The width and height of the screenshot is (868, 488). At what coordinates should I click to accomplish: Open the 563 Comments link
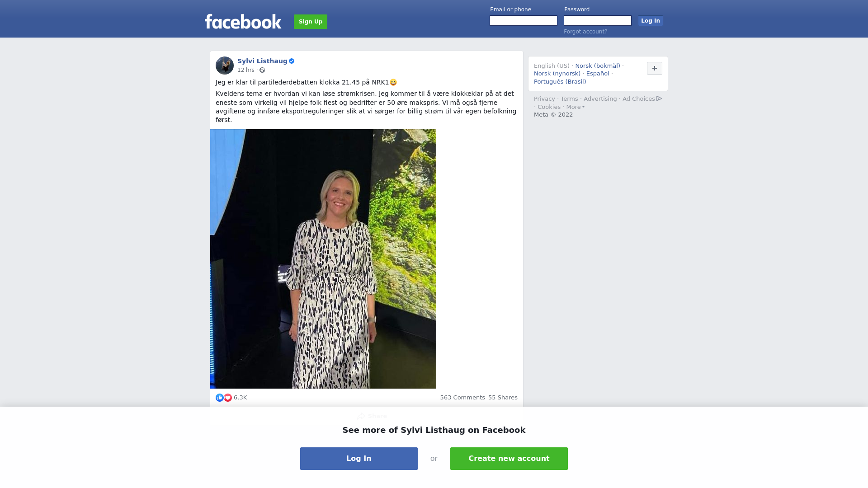click(462, 398)
